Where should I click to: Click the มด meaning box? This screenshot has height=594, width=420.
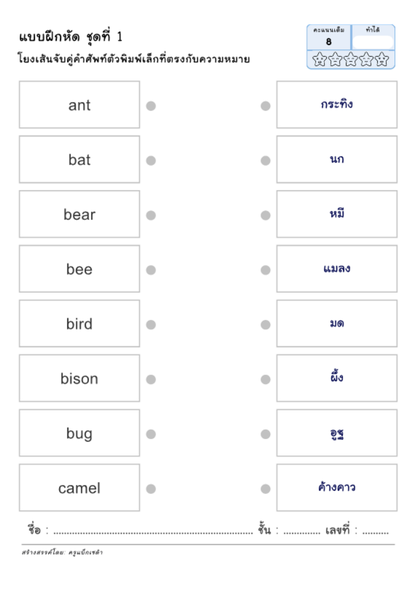pos(337,324)
